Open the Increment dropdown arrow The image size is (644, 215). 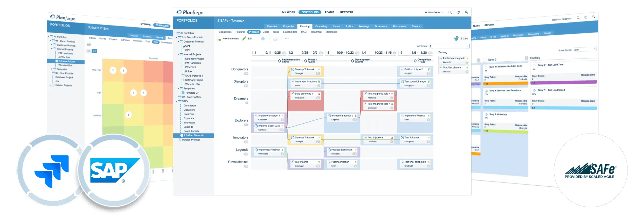point(468,46)
